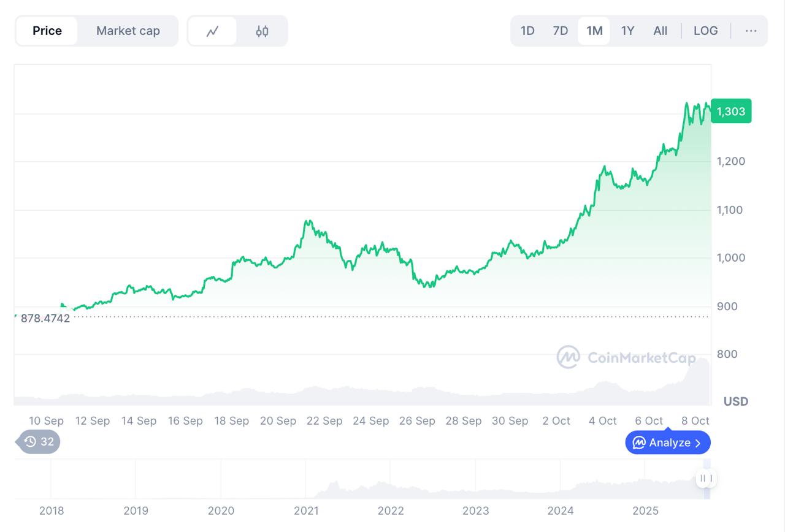The image size is (785, 532).
Task: Set chart range to 1D
Action: 527,31
